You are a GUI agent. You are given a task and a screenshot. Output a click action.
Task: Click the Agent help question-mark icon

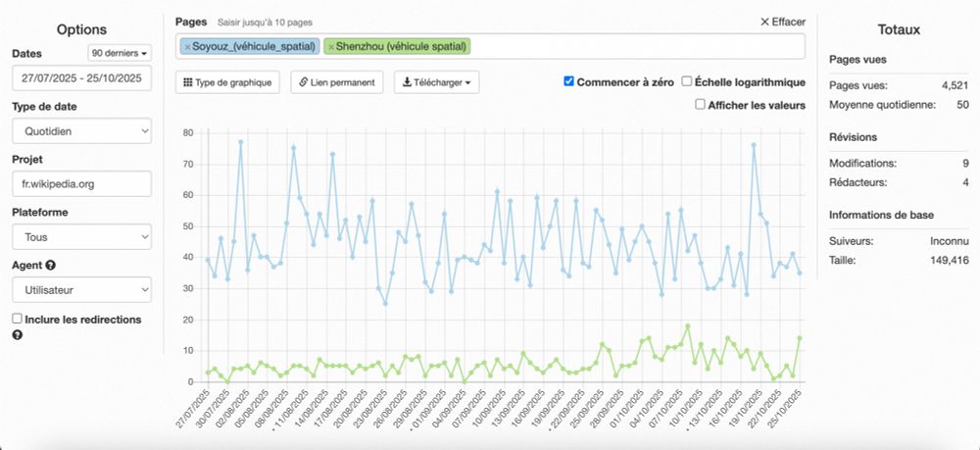51,265
